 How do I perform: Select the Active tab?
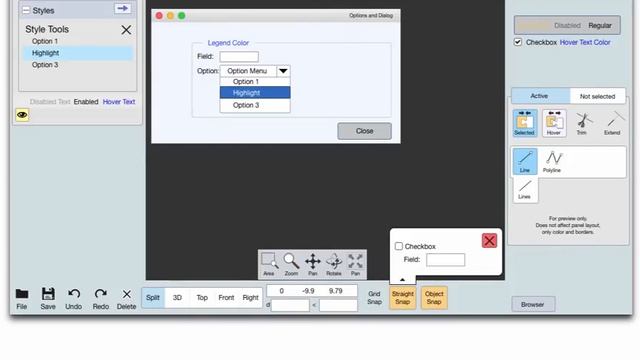point(540,96)
